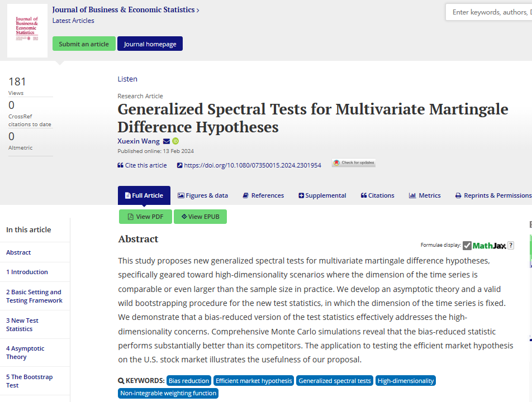The image size is (532, 402).
Task: Click the View PDF button
Action: (145, 217)
